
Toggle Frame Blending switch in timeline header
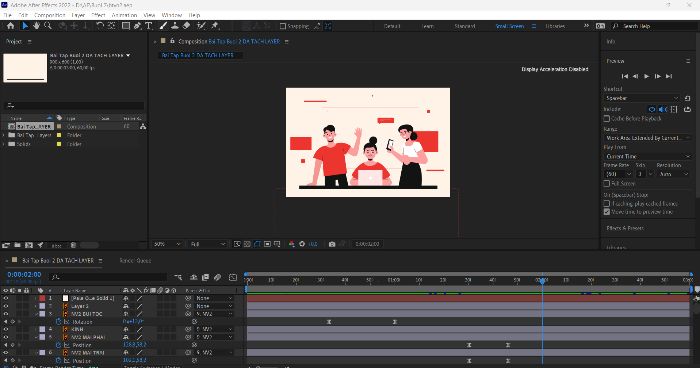[x=205, y=277]
